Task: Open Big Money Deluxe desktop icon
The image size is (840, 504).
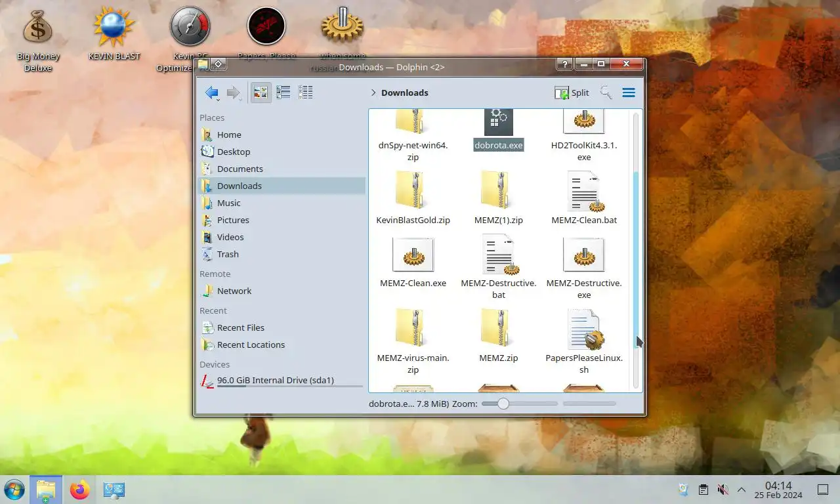Action: [x=38, y=39]
